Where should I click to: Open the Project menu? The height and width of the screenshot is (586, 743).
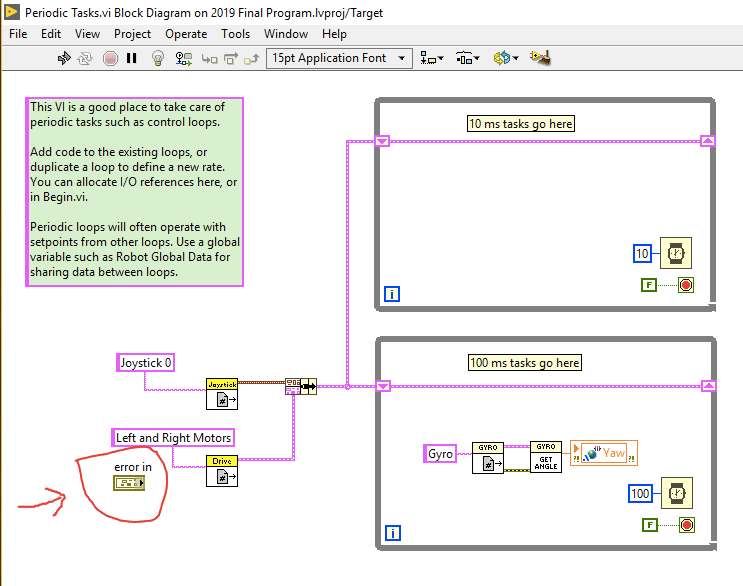pos(132,33)
